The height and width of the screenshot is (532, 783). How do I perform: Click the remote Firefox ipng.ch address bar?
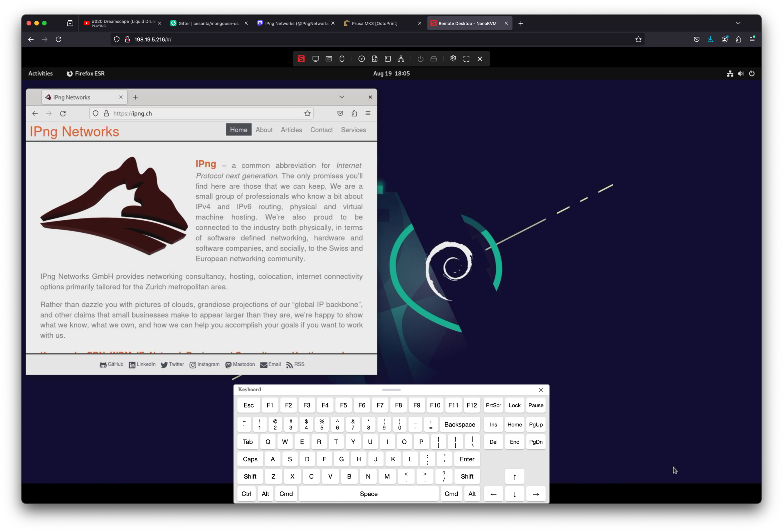(202, 114)
